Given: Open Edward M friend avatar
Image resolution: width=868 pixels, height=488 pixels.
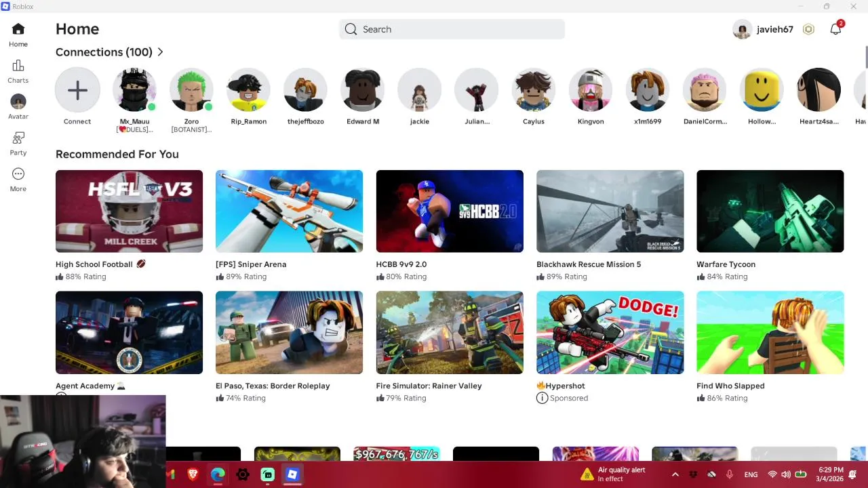Looking at the screenshot, I should (x=363, y=89).
